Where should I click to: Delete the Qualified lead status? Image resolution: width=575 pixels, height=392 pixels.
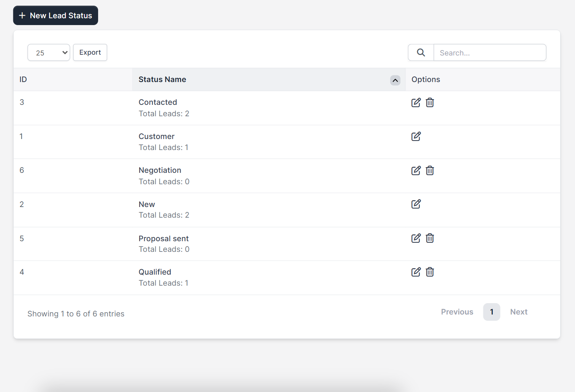(430, 272)
